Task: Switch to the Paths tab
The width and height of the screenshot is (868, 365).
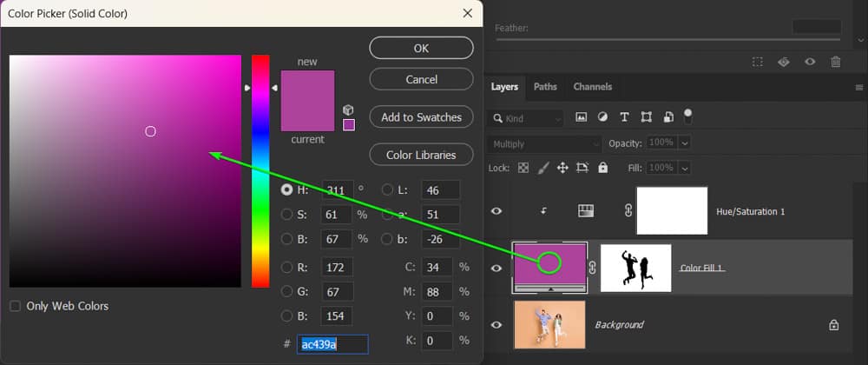Action: (x=545, y=87)
